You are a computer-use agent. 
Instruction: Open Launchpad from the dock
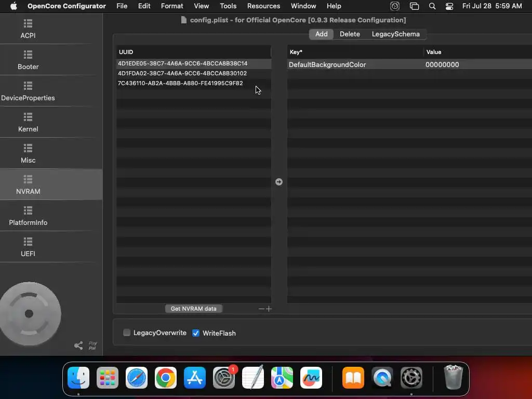(x=108, y=378)
